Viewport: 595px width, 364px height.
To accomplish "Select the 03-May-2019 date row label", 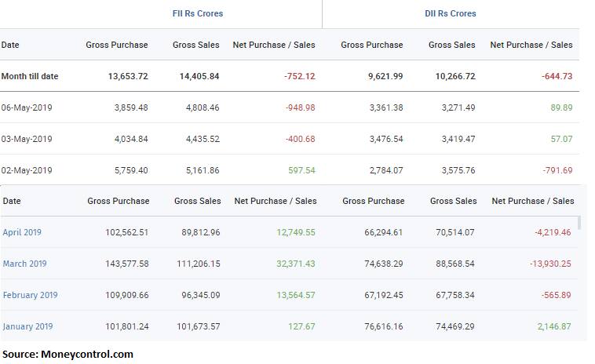I will pos(27,139).
